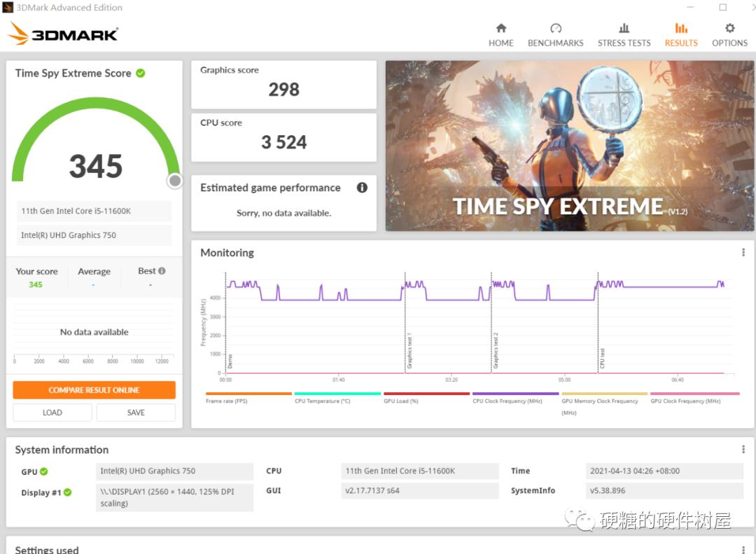Go to the Home tab icon
The image size is (756, 554).
pyautogui.click(x=500, y=29)
